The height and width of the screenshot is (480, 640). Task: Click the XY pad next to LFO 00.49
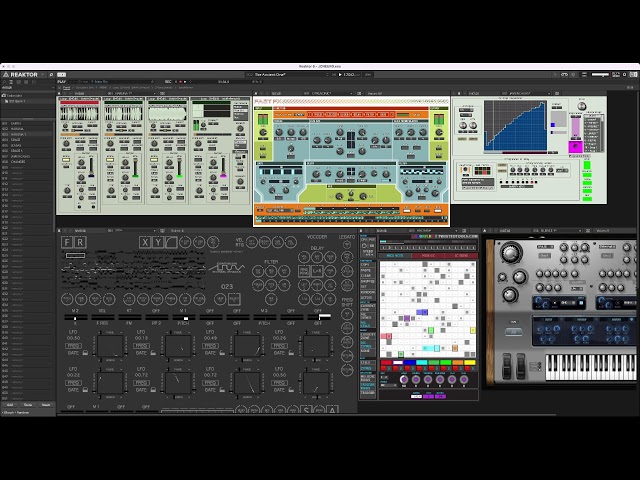(247, 346)
